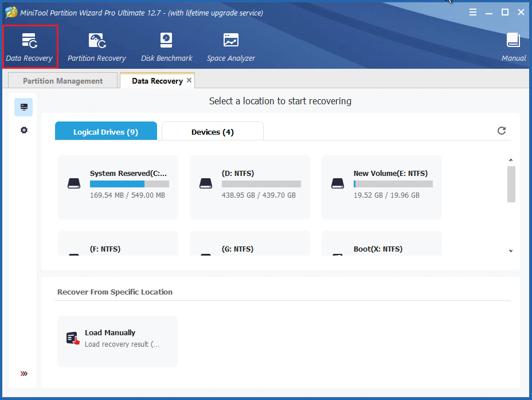This screenshot has width=532, height=400.
Task: Refresh the drive list
Action: (502, 131)
